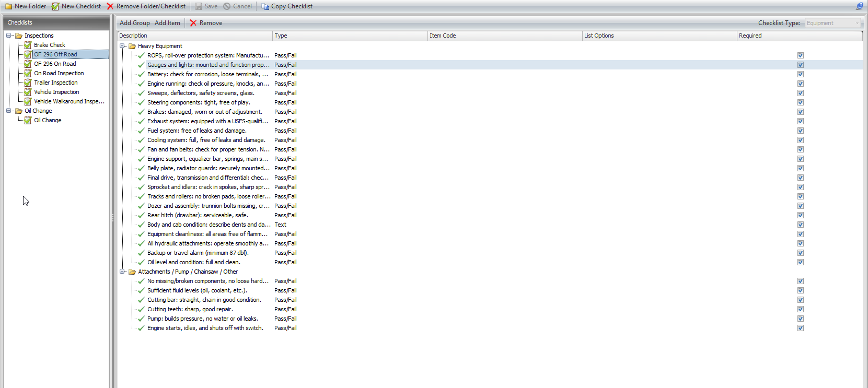Toggle Required checkbox for Engine starts, idles row
This screenshot has height=388, width=868.
click(800, 328)
